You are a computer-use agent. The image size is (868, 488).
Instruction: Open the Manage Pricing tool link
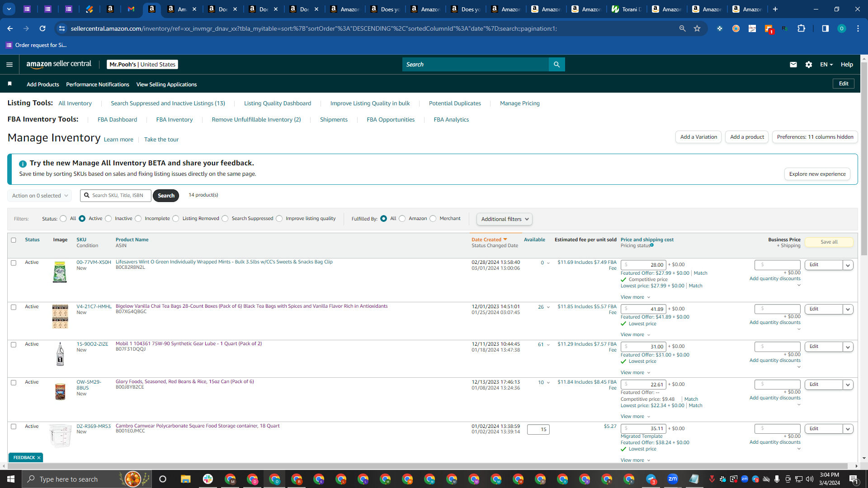520,103
